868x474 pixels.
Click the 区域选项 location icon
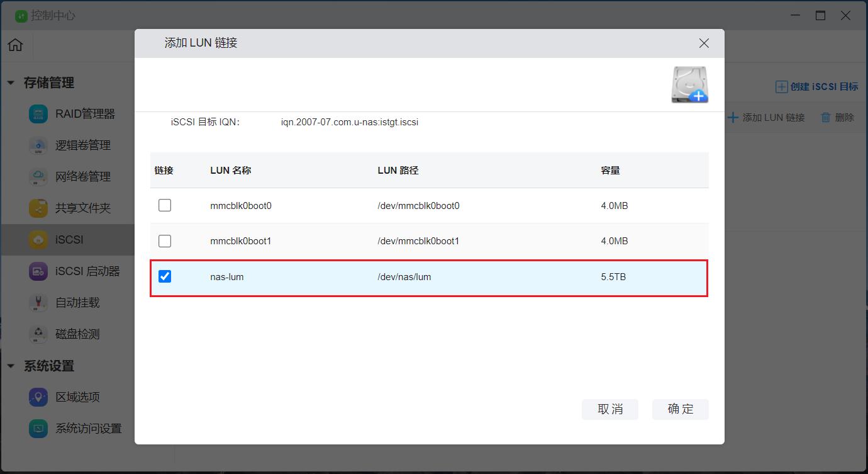38,397
